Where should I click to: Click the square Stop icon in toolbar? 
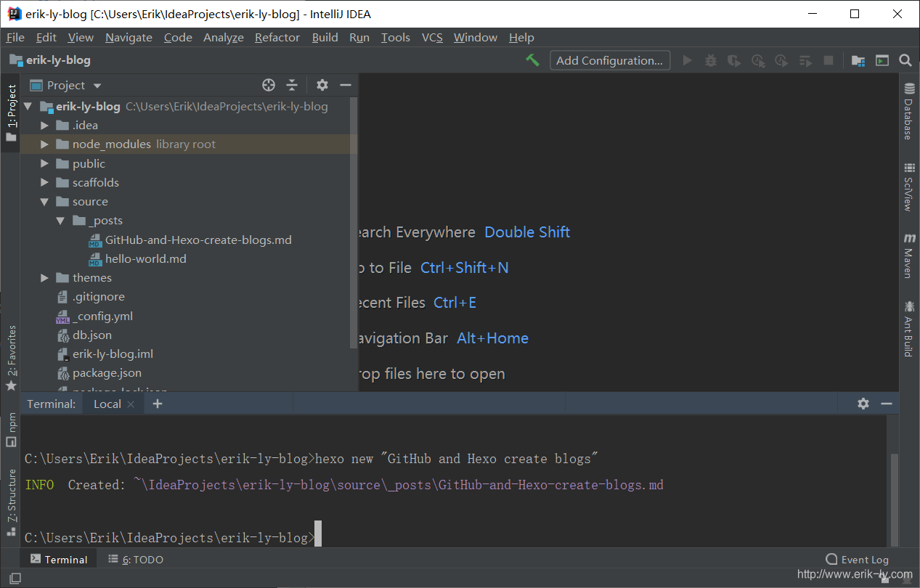pyautogui.click(x=828, y=60)
